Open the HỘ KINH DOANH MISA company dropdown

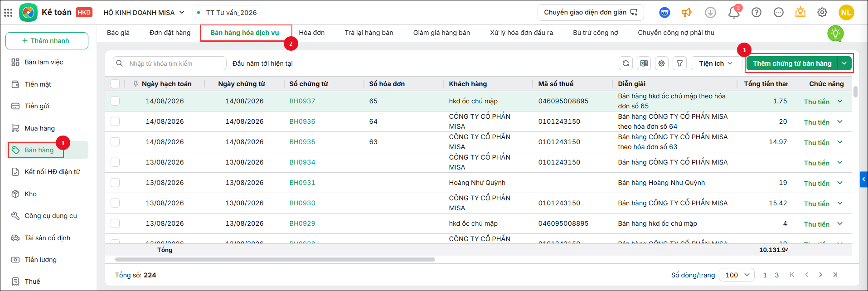144,13
